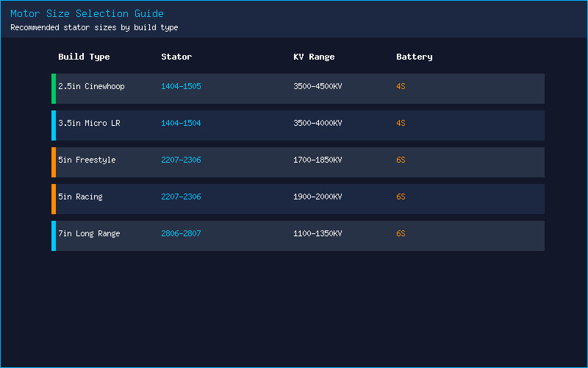Image resolution: width=588 pixels, height=368 pixels.
Task: Select the 2.5in Cinewhoop row
Action: (x=298, y=88)
